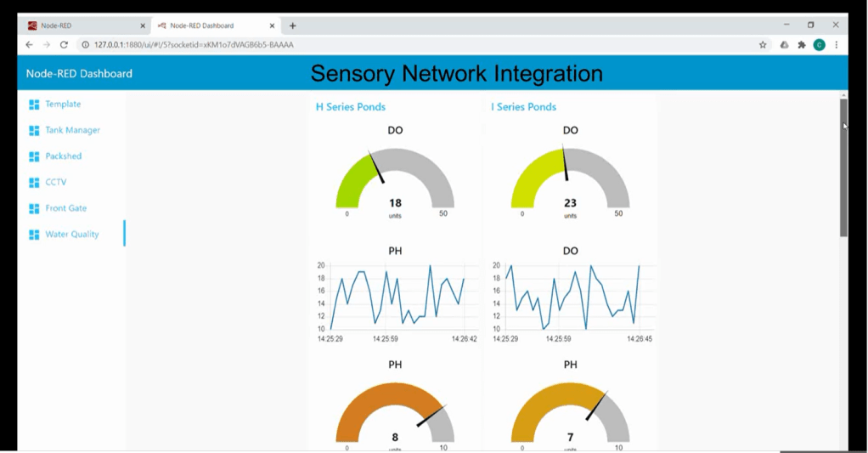Click the CCTV sidebar icon
Screen dimensions: 868x453
pos(34,183)
